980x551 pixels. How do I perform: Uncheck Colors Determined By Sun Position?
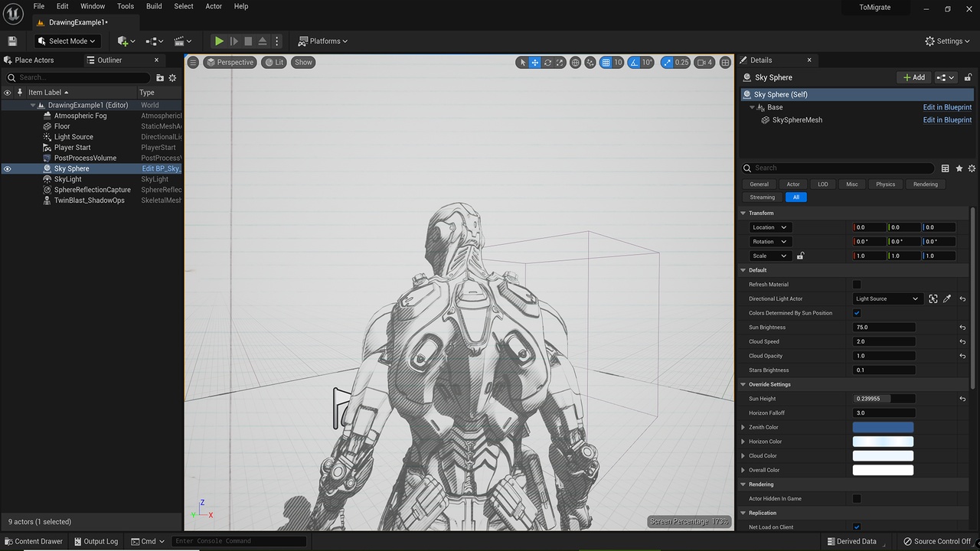coord(857,313)
